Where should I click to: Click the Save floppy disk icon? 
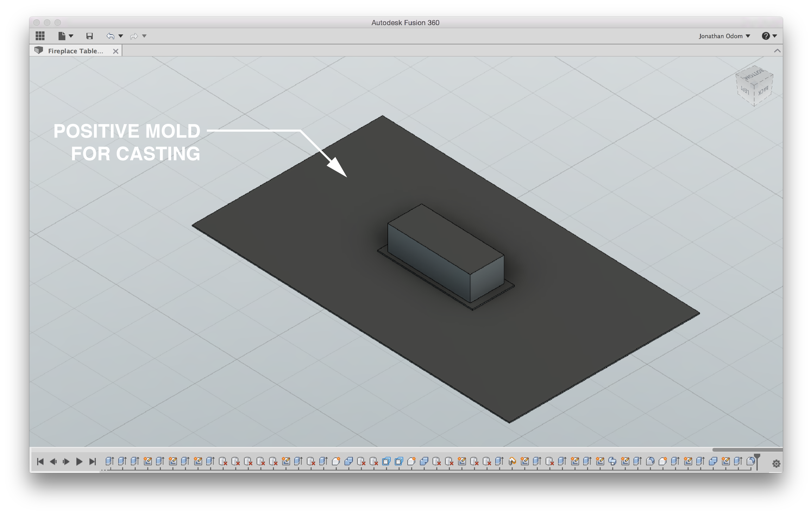[x=89, y=36]
